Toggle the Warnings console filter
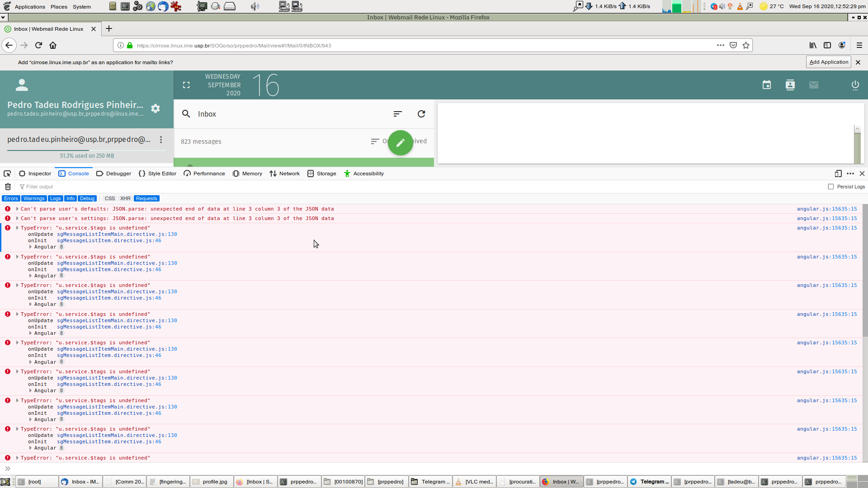868x488 pixels. tap(34, 198)
